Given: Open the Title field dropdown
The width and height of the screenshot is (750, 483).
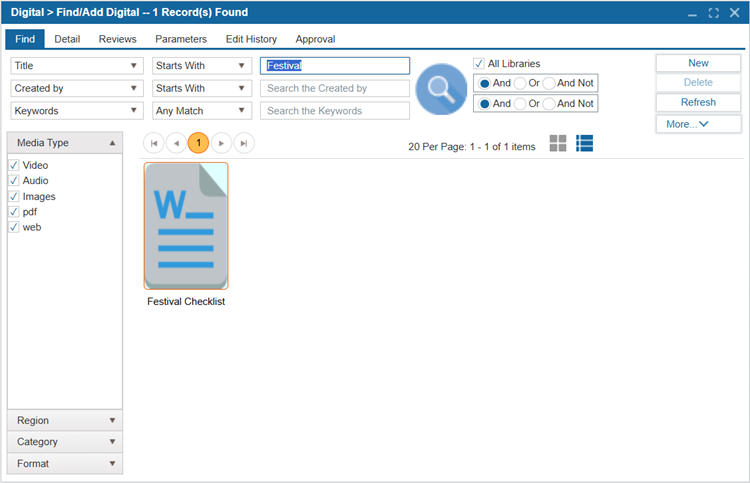Looking at the screenshot, I should [x=77, y=66].
